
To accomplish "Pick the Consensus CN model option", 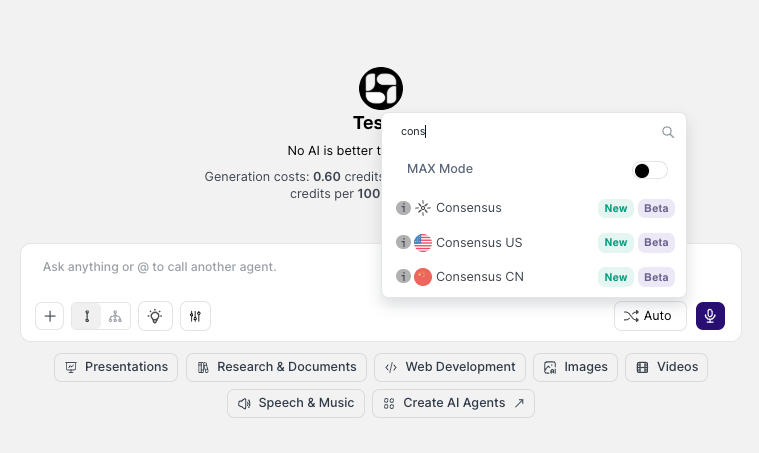I will (479, 276).
